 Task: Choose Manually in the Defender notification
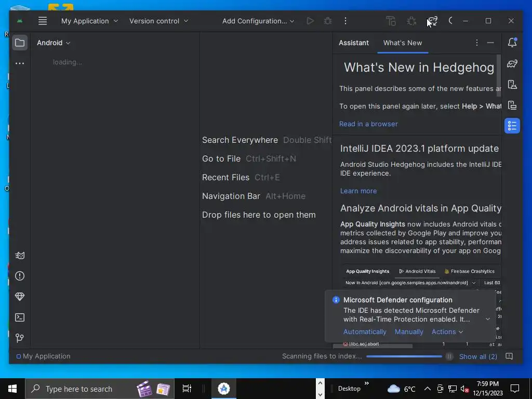click(409, 332)
